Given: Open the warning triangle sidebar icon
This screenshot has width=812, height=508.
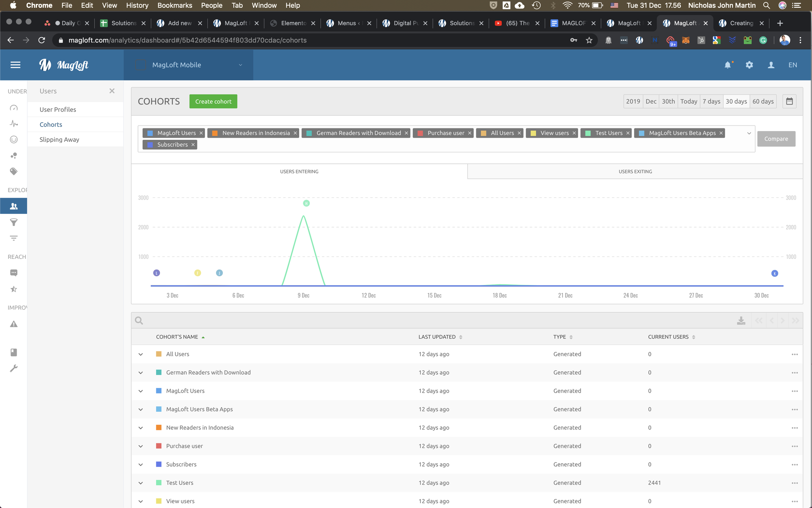Looking at the screenshot, I should pyautogui.click(x=14, y=324).
